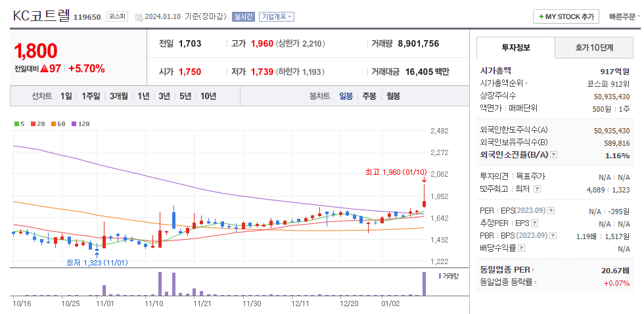Select the 3개월 line chart period
644x314 pixels.
point(119,97)
